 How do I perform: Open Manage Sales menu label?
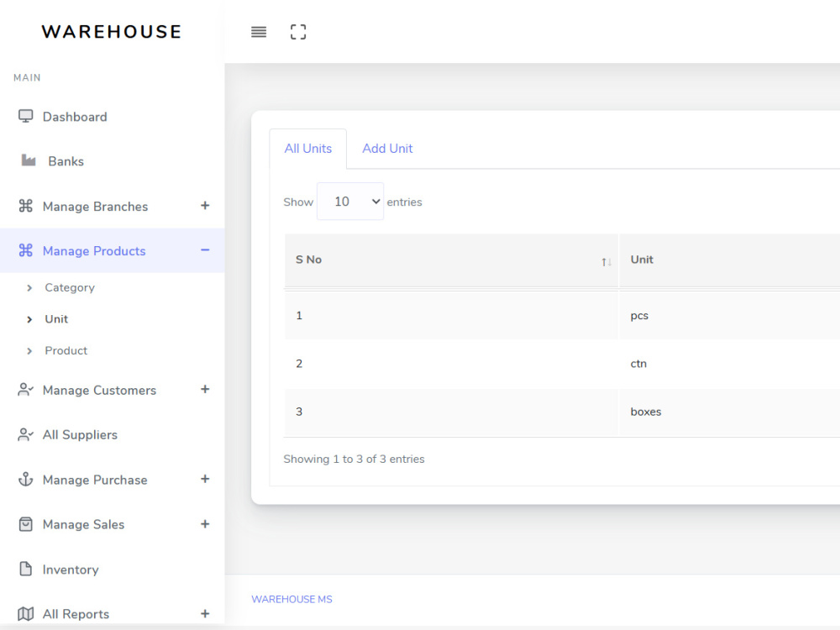[x=83, y=524]
